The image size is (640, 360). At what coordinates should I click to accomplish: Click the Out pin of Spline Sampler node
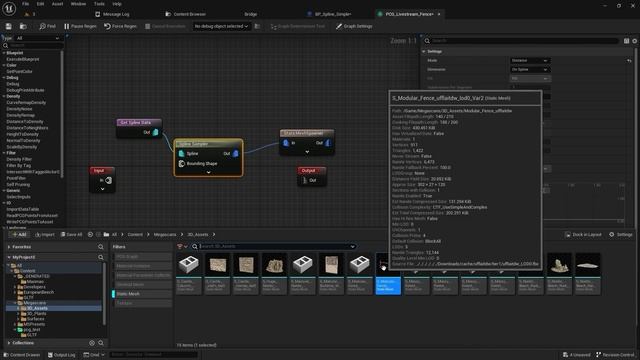pyautogui.click(x=236, y=153)
